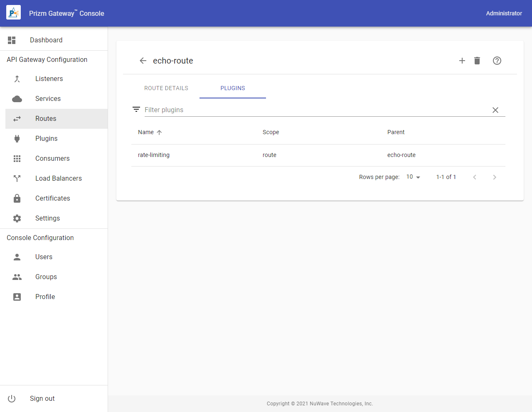Open Load Balancers section
This screenshot has height=412, width=532.
[x=58, y=178]
